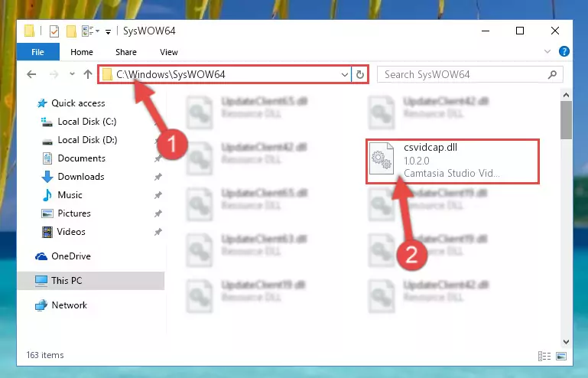
Task: Switch to Details view icon in status bar
Action: [544, 356]
